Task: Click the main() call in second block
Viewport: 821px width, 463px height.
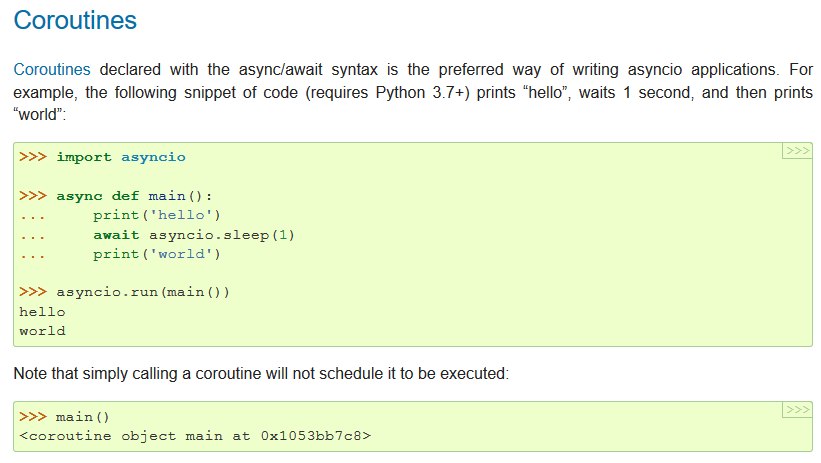Action: coord(82,417)
